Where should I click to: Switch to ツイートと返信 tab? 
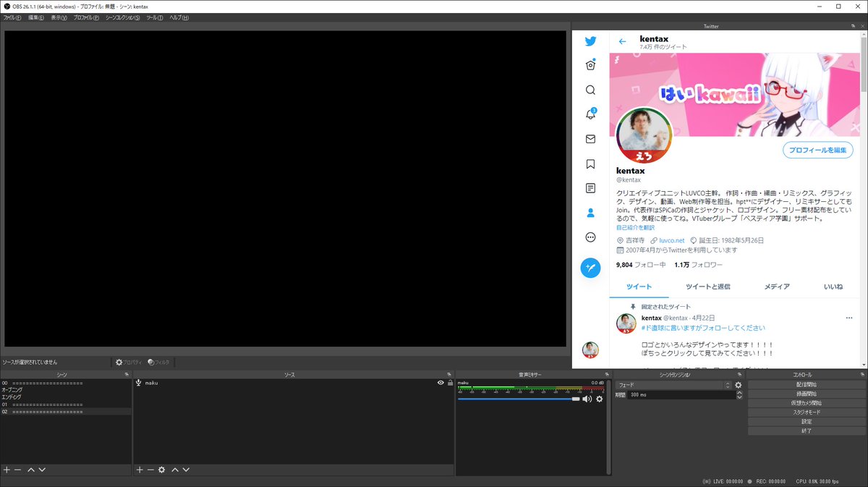pos(707,287)
